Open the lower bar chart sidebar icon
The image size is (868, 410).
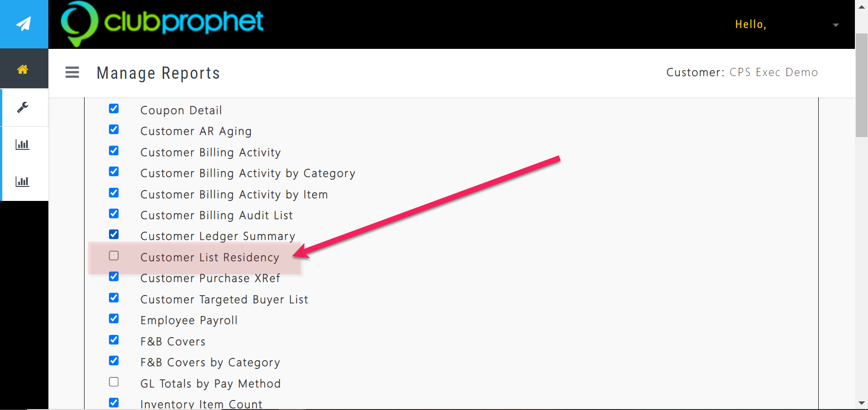pyautogui.click(x=23, y=182)
